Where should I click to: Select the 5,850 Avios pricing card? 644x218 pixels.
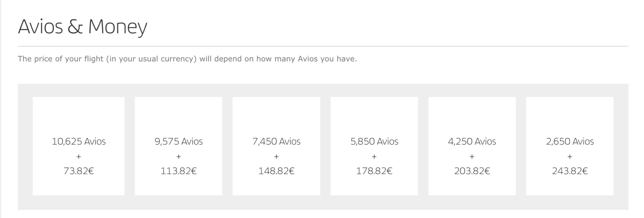coord(374,146)
